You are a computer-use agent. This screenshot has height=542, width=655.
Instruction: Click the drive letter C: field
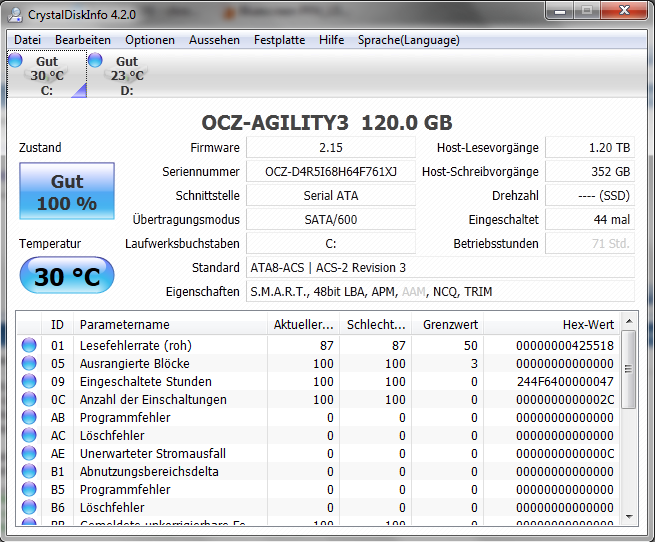point(331,244)
